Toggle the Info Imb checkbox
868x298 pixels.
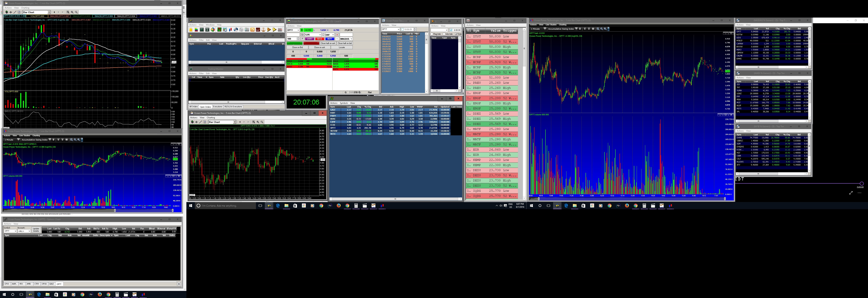click(444, 34)
